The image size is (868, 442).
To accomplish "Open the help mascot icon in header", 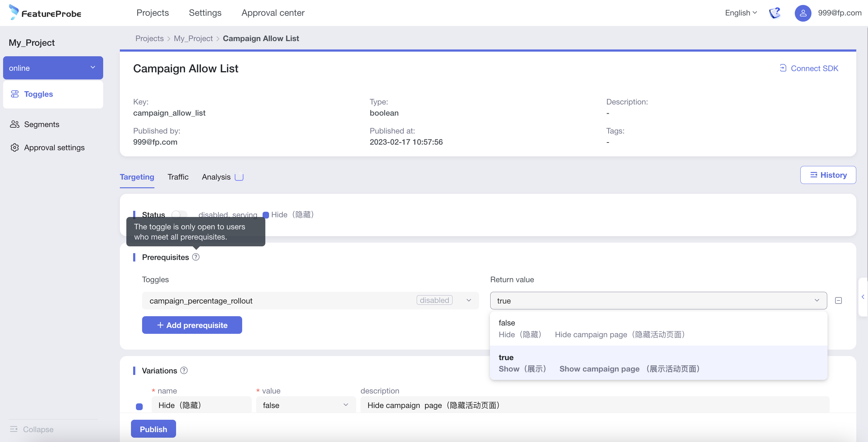I will 775,13.
